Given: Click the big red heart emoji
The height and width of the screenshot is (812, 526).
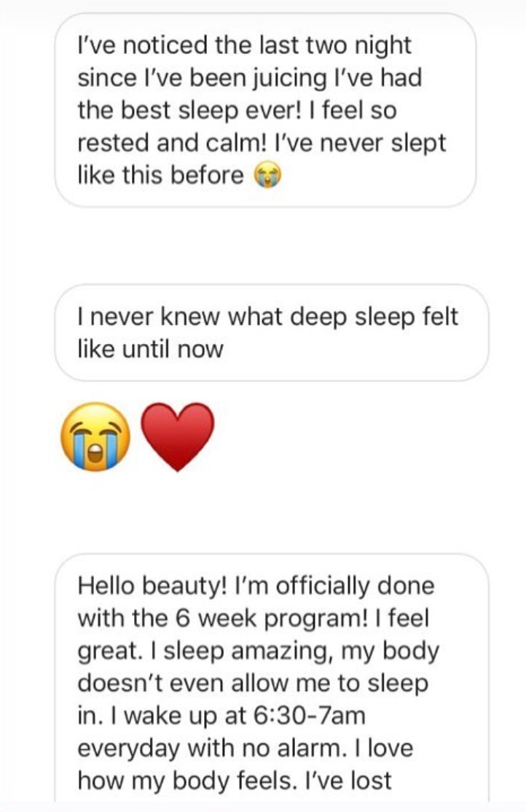Looking at the screenshot, I should point(176,437).
